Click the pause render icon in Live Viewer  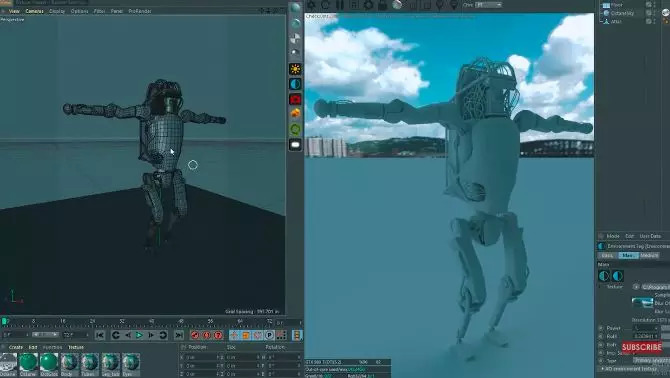coord(340,5)
